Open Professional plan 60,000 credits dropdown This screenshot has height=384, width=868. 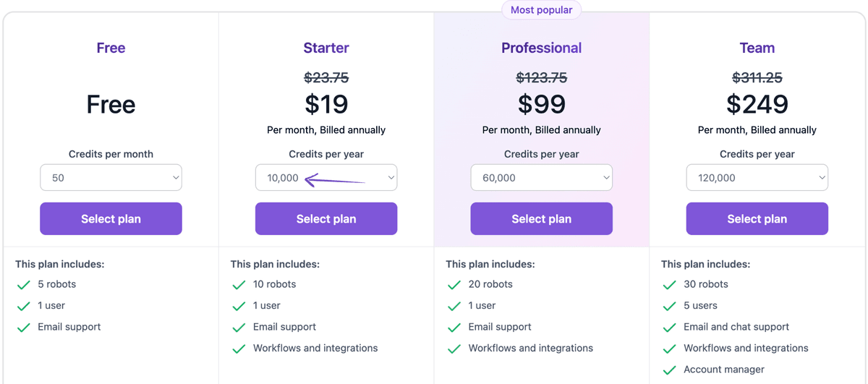coord(541,178)
